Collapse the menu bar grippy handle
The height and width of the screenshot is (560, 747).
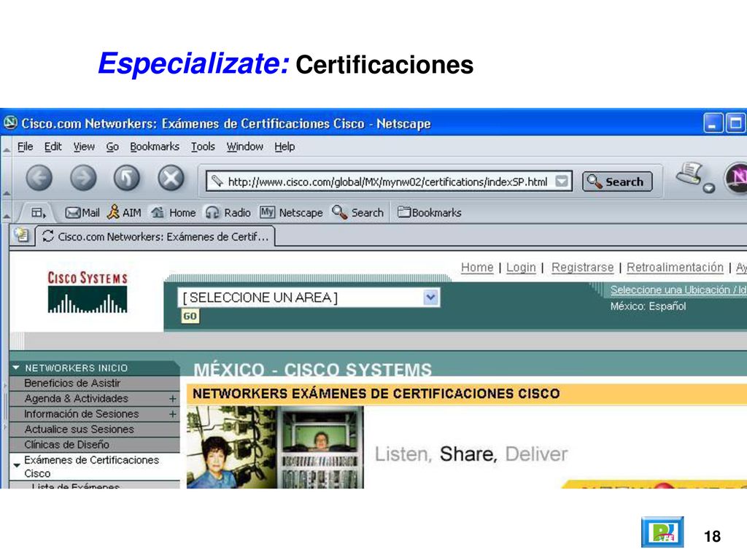click(x=6, y=149)
